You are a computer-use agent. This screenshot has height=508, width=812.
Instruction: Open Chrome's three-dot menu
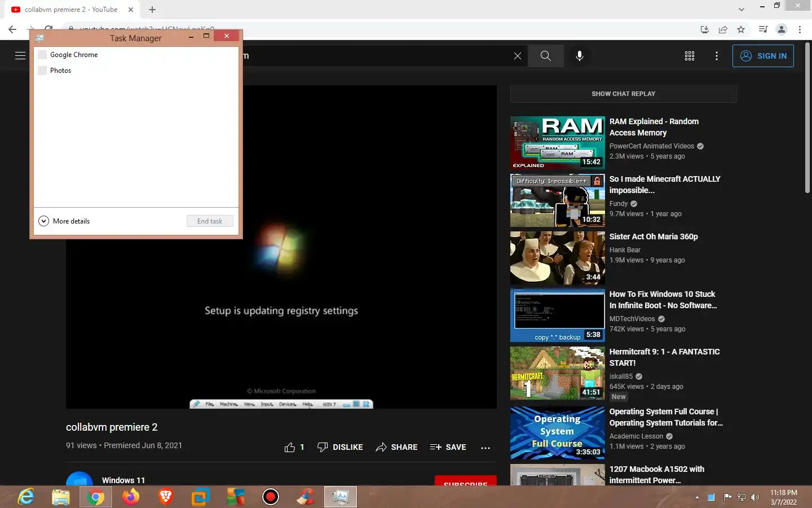click(x=800, y=29)
